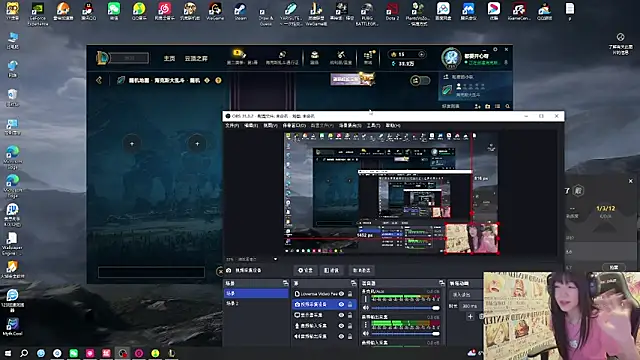
Task: Select the Lovense Video Feed source row
Action: (x=324, y=294)
